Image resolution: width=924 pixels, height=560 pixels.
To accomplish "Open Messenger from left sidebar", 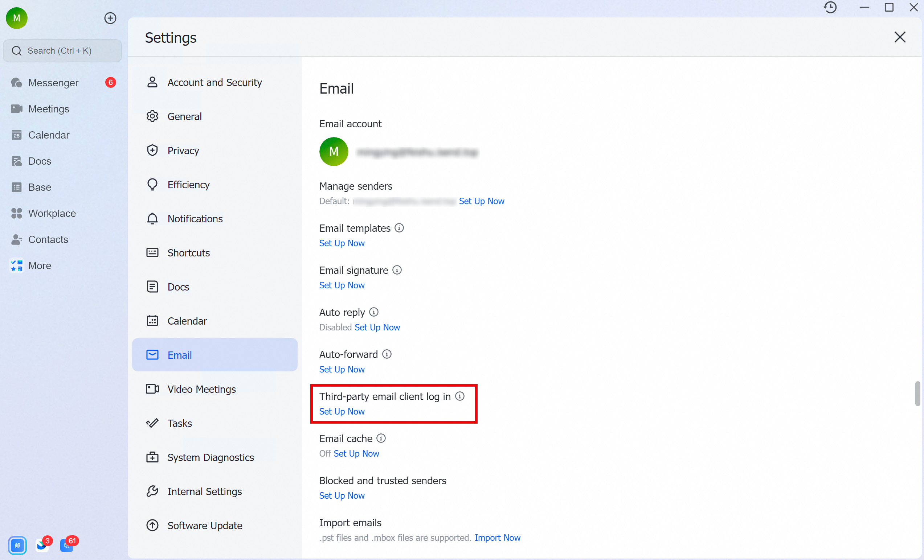I will tap(53, 82).
